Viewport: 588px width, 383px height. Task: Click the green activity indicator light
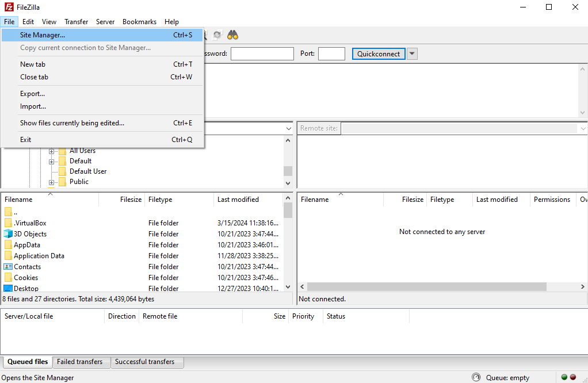pos(564,377)
